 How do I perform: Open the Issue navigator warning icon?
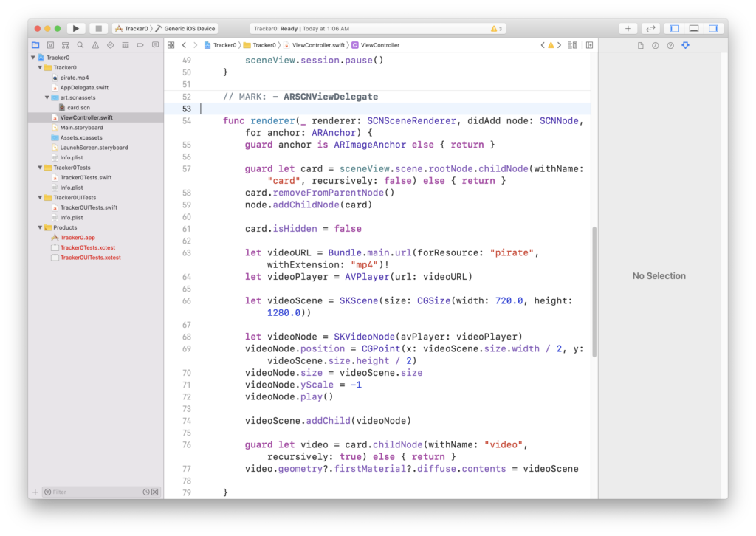coord(95,45)
